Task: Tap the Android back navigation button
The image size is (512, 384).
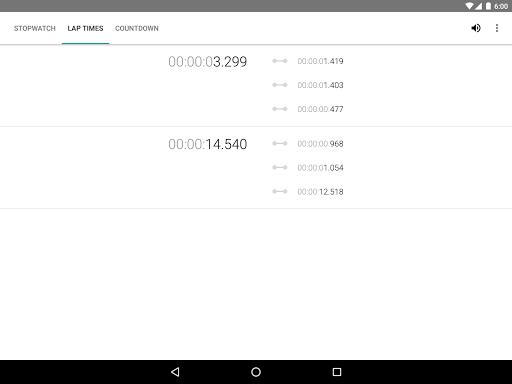Action: pyautogui.click(x=175, y=372)
